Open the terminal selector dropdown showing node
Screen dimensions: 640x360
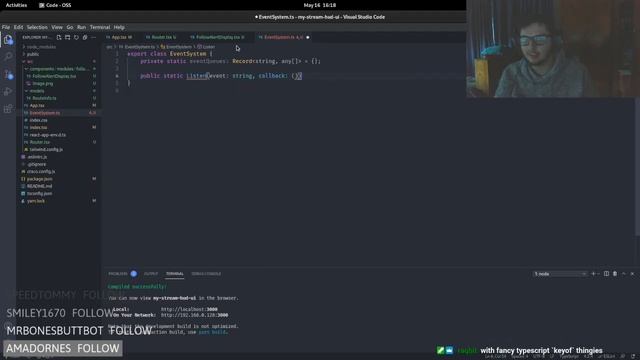click(x=560, y=274)
